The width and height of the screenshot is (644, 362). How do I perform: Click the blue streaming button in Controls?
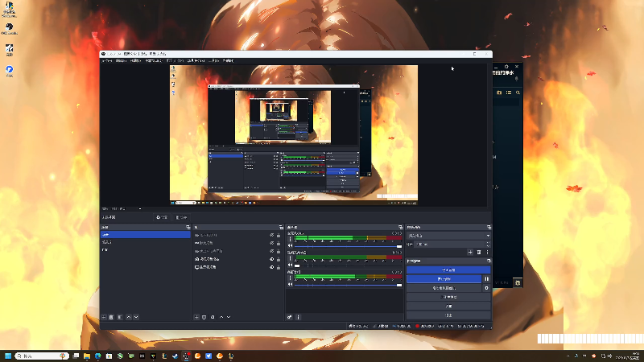click(448, 270)
